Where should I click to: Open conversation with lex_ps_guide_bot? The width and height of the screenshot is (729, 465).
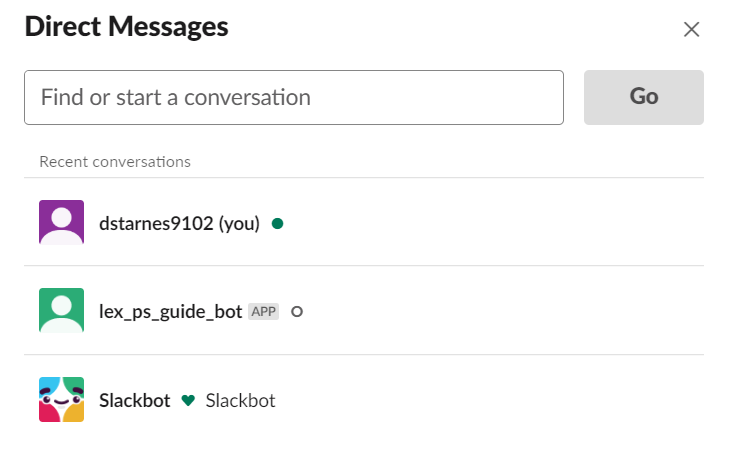pyautogui.click(x=171, y=312)
